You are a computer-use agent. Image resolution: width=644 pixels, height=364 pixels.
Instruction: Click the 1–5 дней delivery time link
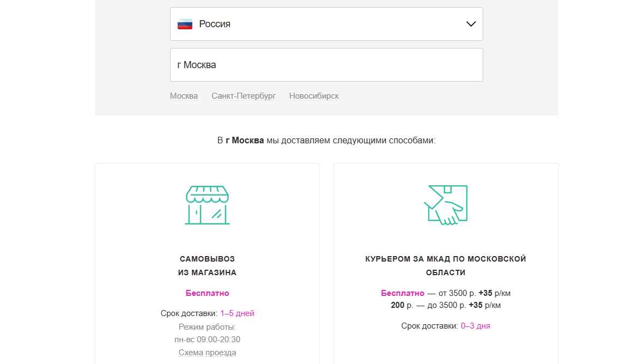238,313
